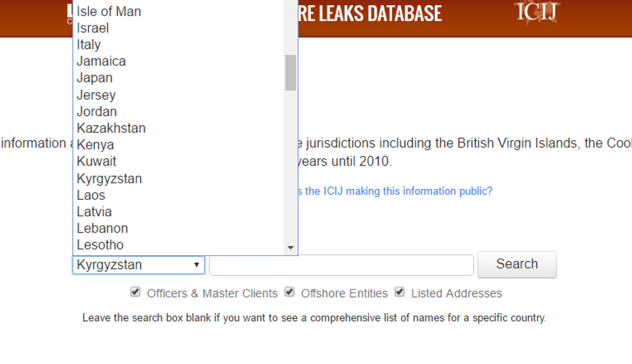Pick Kenya in the country dropdown
The height and width of the screenshot is (364, 632).
tap(95, 145)
